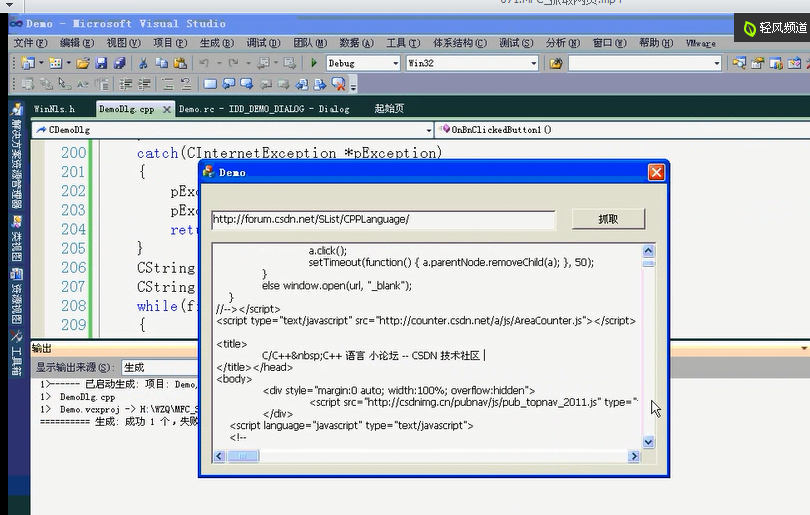Image resolution: width=810 pixels, height=515 pixels.
Task: Click the Paste clipboard icon
Action: [x=180, y=63]
